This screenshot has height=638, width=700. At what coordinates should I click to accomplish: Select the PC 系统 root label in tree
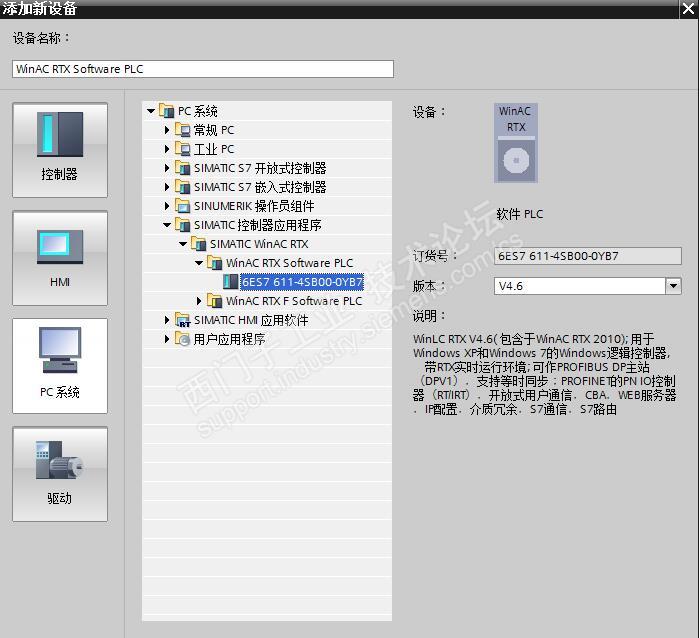pyautogui.click(x=197, y=111)
